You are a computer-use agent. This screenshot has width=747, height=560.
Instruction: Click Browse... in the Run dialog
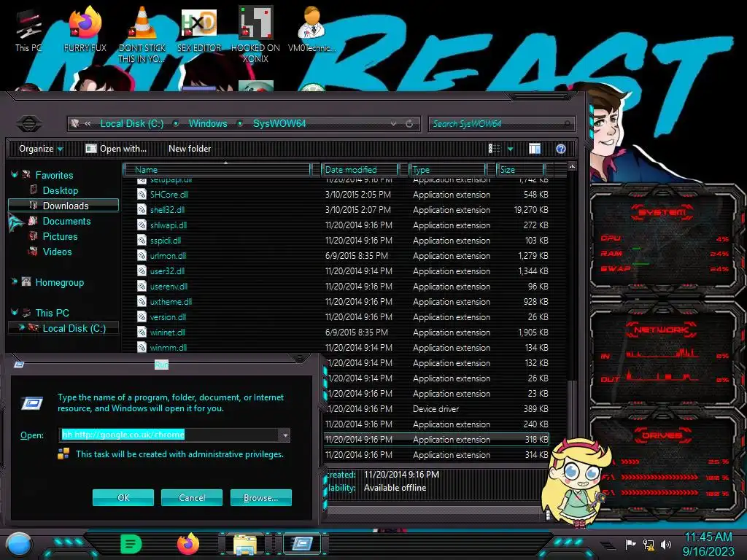pos(260,497)
